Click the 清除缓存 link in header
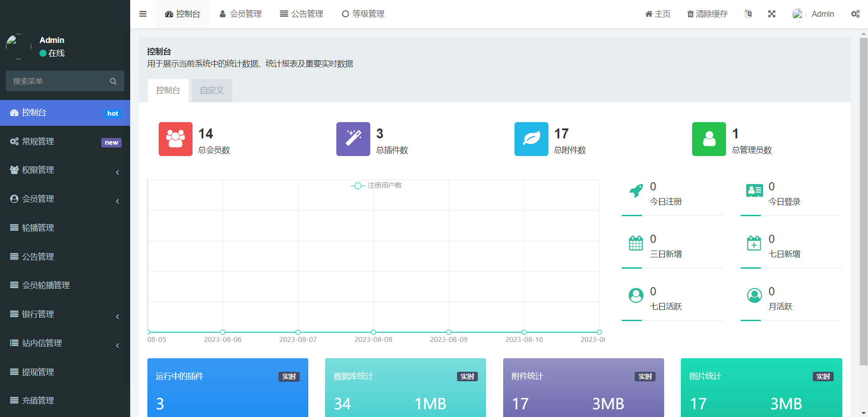This screenshot has width=868, height=417. tap(707, 14)
